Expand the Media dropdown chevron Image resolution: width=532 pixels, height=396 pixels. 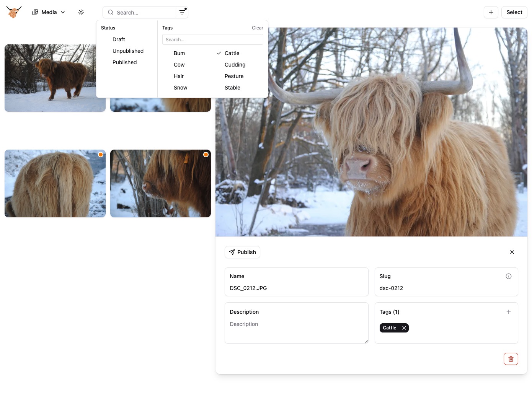[63, 12]
